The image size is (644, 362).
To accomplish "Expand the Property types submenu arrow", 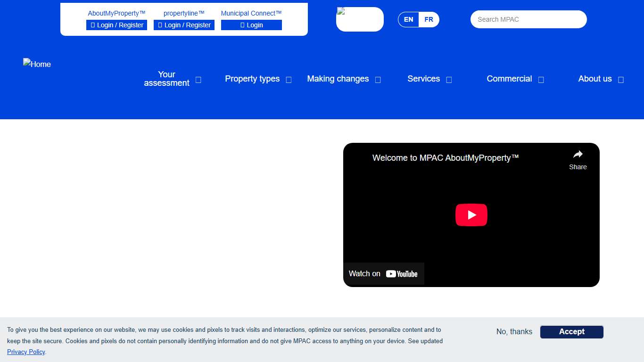I will [289, 80].
